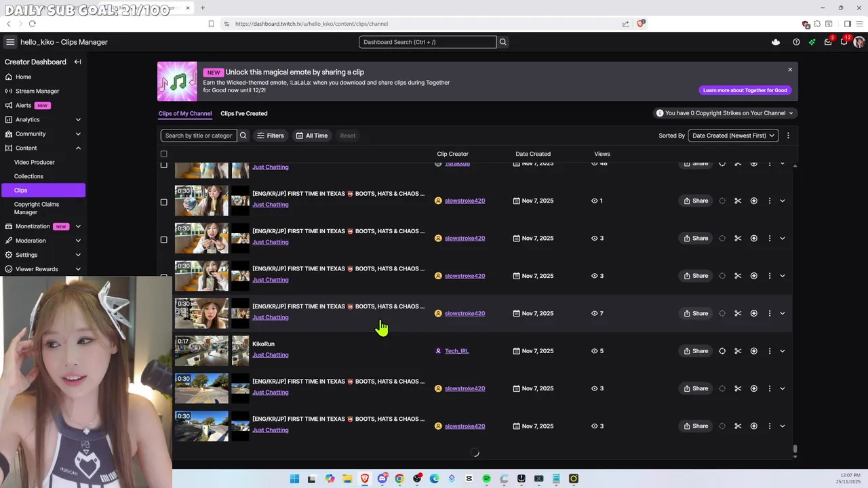Open the help question mark icon
868x488 pixels.
coord(796,42)
